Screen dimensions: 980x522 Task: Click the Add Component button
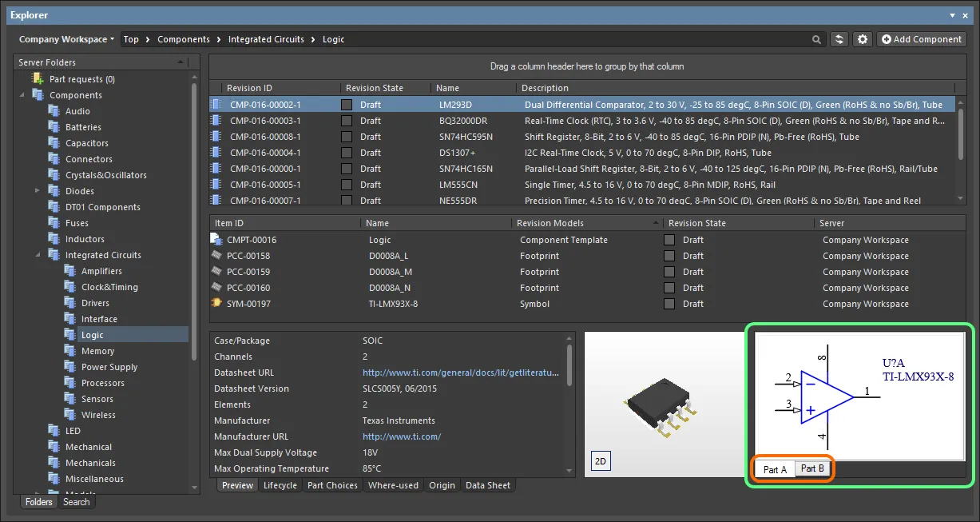click(921, 39)
